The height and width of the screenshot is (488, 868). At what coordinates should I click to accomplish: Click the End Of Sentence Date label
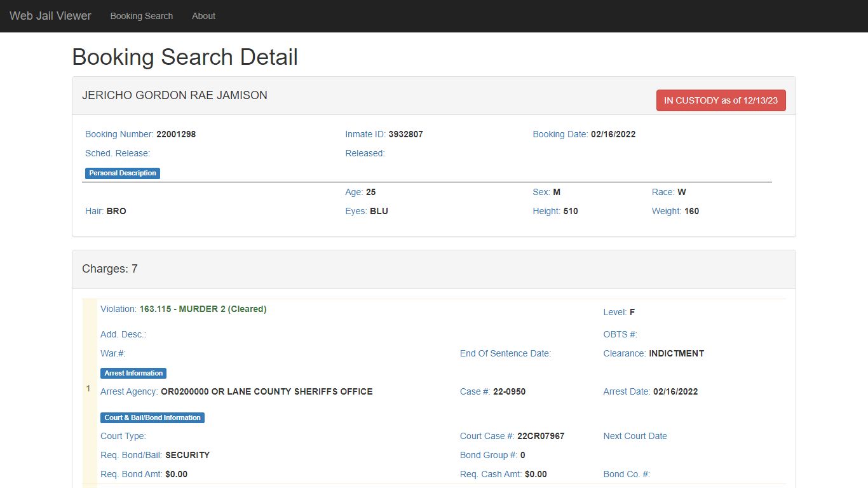tap(505, 353)
